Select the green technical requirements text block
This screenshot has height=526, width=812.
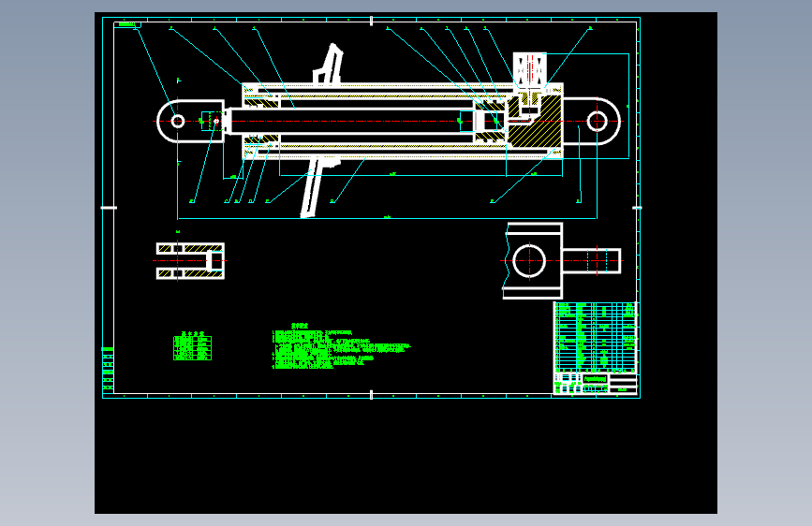[341, 346]
